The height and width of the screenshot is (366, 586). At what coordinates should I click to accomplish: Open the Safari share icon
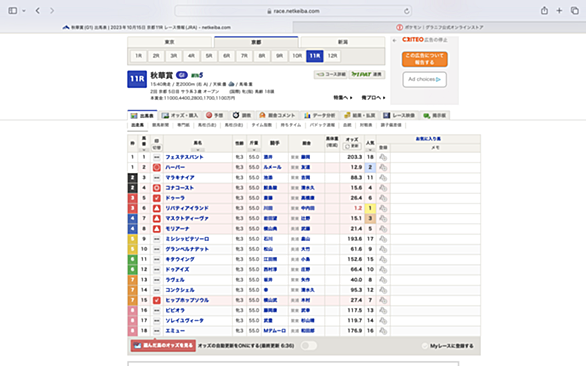544,10
